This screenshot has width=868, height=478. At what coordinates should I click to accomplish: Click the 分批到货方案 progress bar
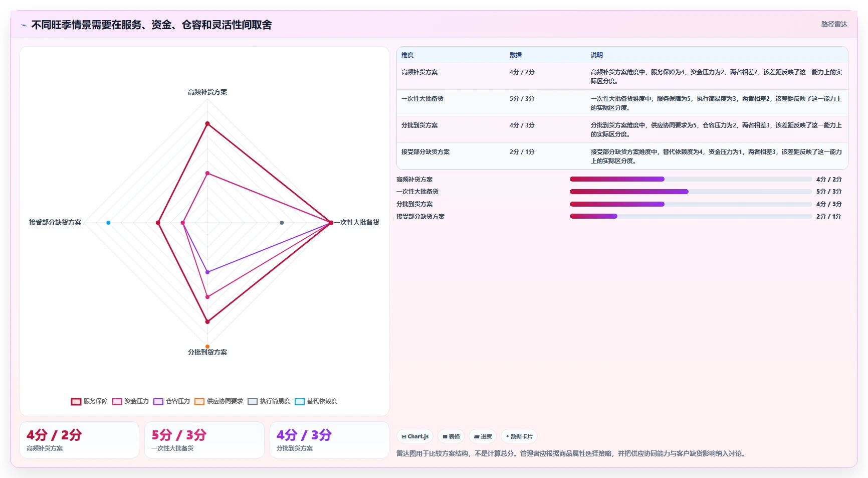691,204
